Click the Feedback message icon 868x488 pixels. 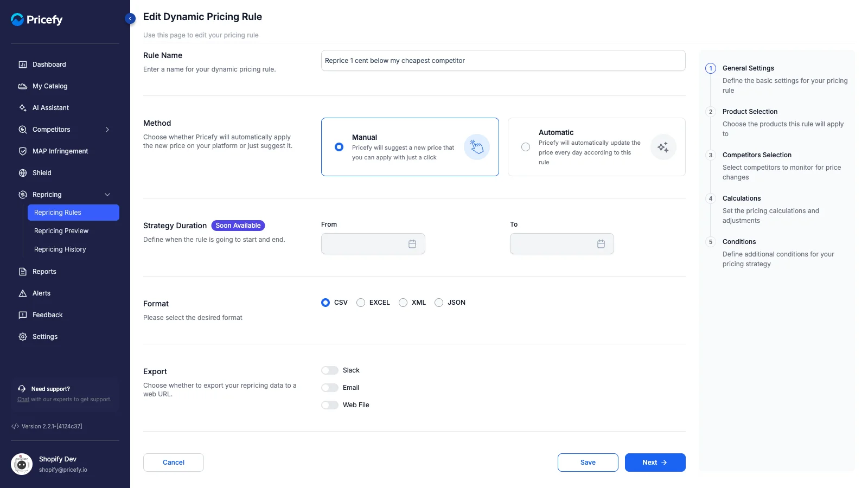click(x=23, y=315)
